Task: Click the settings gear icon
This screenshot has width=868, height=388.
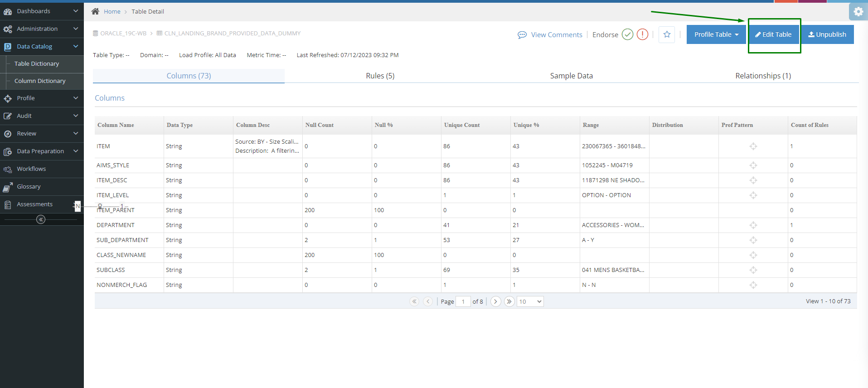Action: (x=858, y=12)
